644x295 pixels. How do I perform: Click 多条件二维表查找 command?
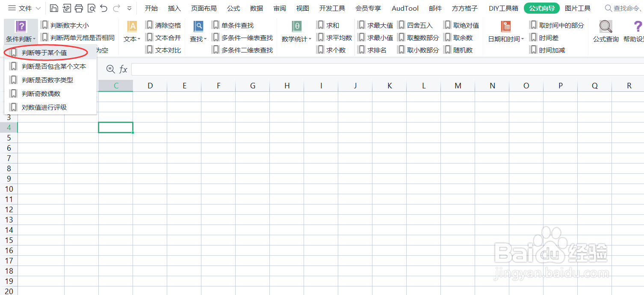[x=242, y=50]
